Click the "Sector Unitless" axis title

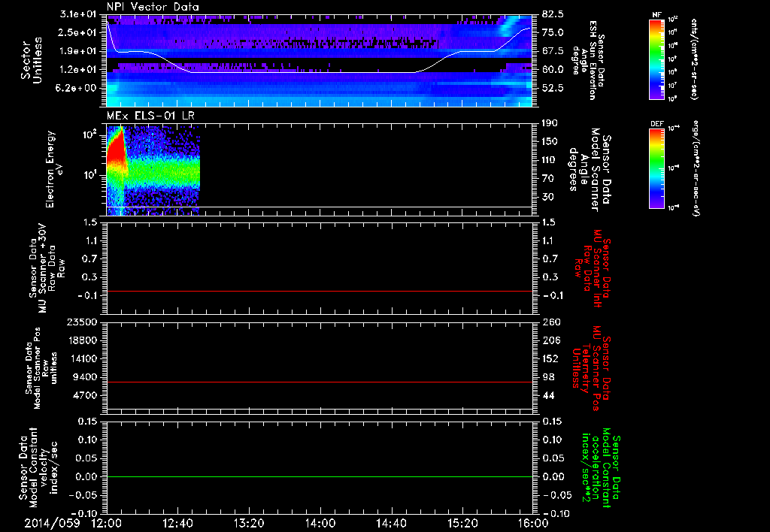point(31,60)
